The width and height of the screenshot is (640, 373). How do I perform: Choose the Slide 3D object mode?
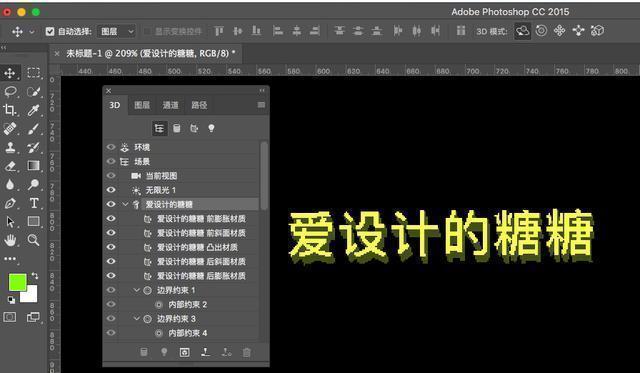[x=578, y=31]
